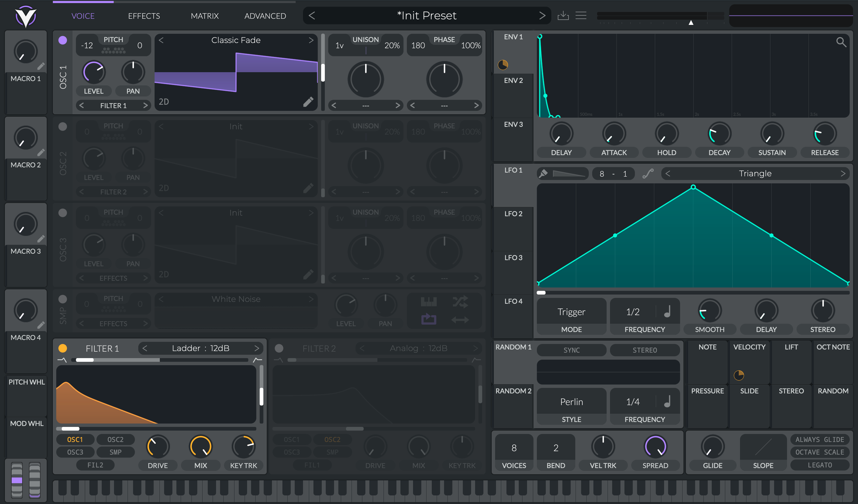The width and height of the screenshot is (858, 504).
Task: Enable the sampler SMP power button
Action: (63, 299)
